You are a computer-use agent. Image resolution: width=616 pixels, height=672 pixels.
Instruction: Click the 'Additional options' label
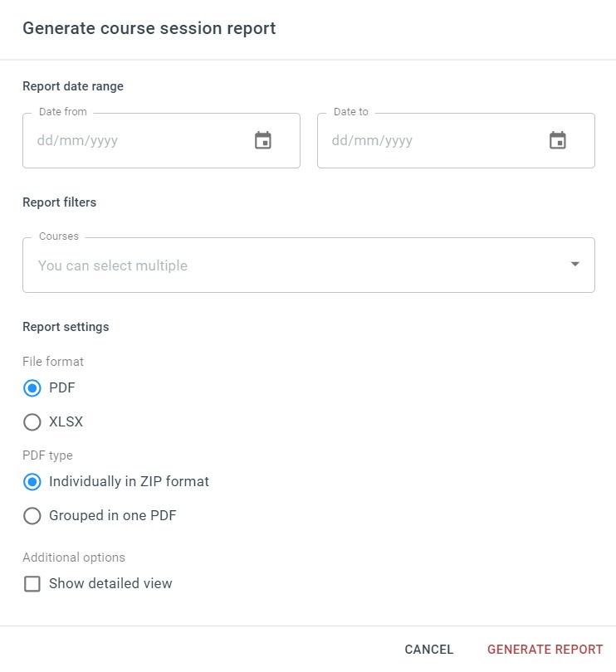point(74,558)
